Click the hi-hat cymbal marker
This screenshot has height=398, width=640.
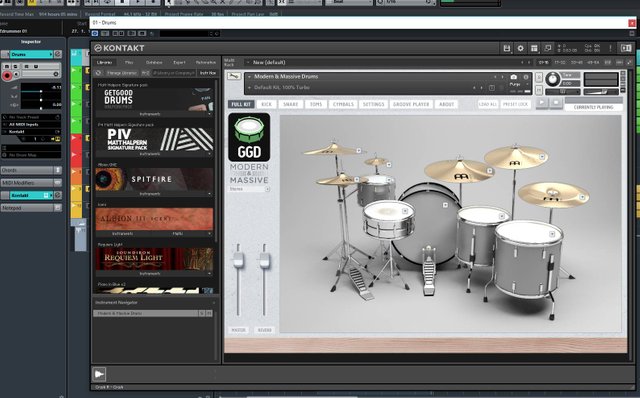357,179
